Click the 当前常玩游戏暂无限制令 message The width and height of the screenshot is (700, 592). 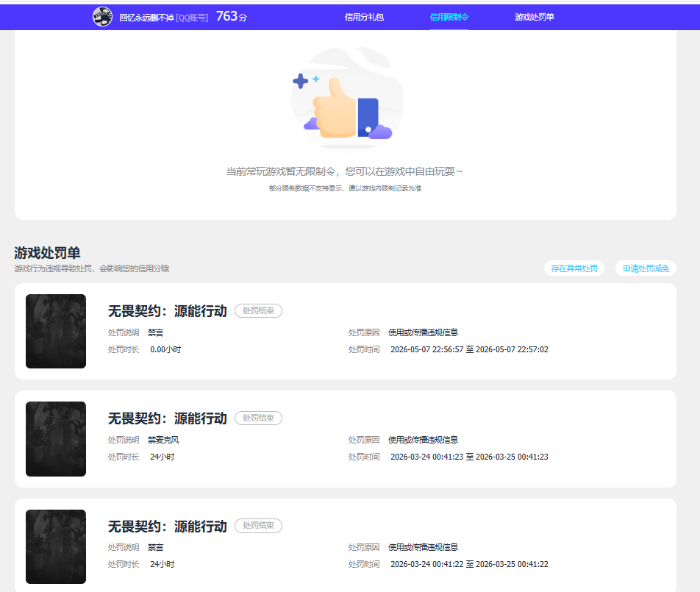coord(344,171)
